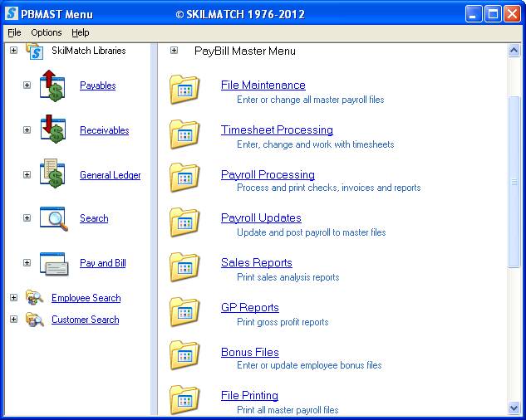Maximize the PBMAST Menu window
The height and width of the screenshot is (420, 526).
click(x=493, y=14)
